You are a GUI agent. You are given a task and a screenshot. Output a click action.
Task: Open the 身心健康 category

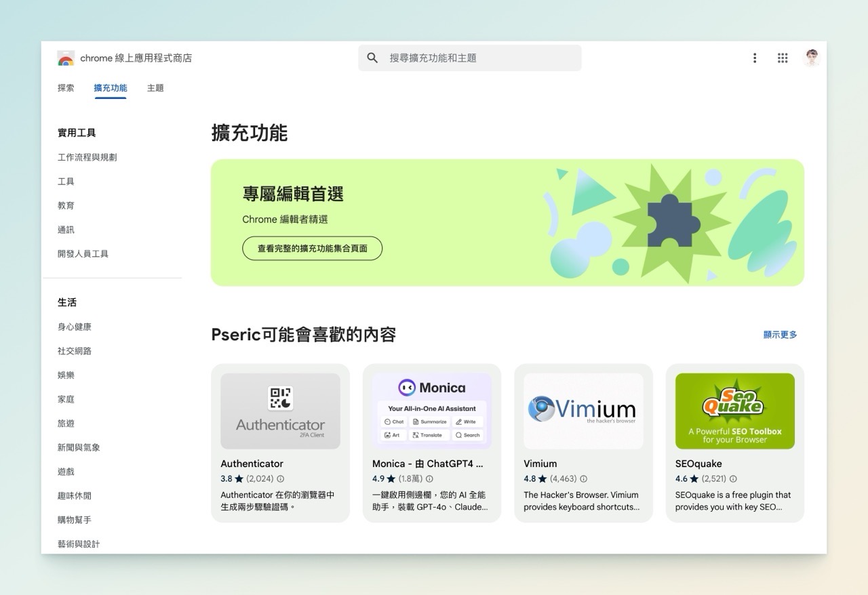coord(75,327)
